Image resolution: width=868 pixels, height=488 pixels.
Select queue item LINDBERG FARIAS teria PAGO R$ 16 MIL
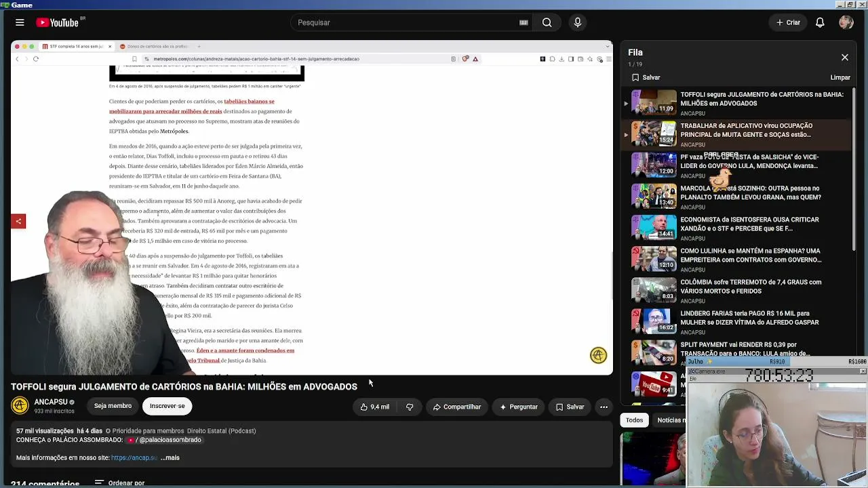(736, 321)
